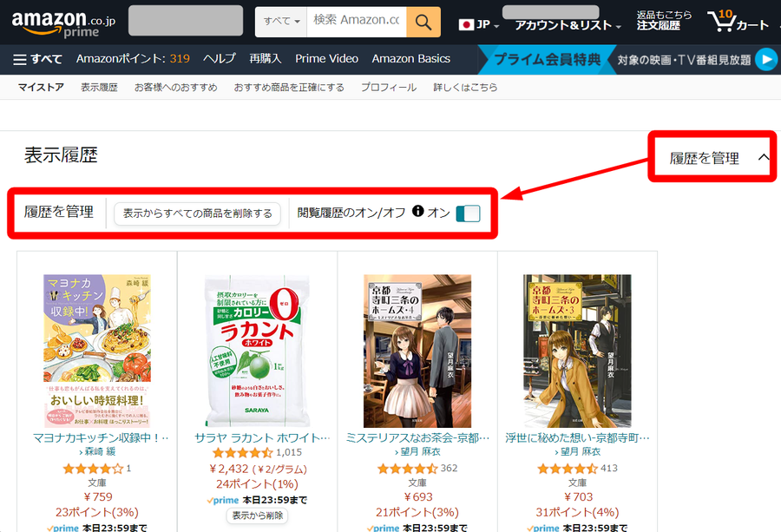Click author 望月 麻衣 under 浮世に秘めた想い
781x532 pixels.
click(x=581, y=451)
